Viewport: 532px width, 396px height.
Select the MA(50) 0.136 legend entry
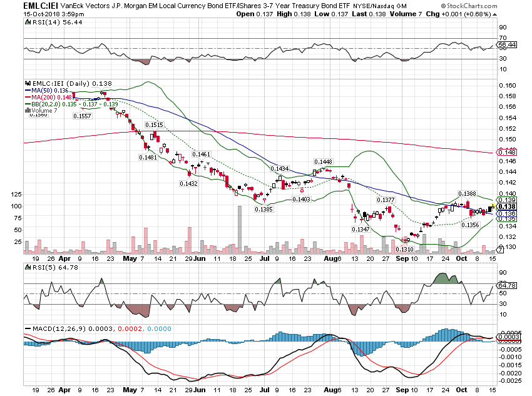[x=50, y=91]
